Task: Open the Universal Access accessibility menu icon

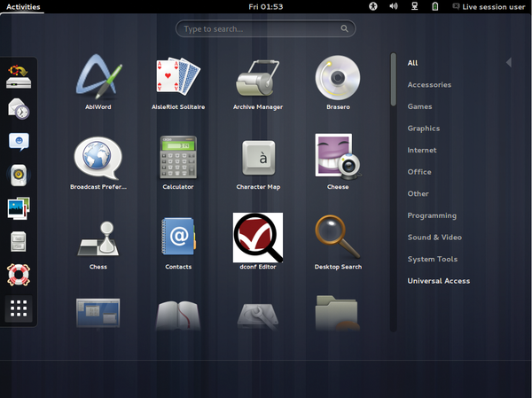Action: [x=372, y=6]
